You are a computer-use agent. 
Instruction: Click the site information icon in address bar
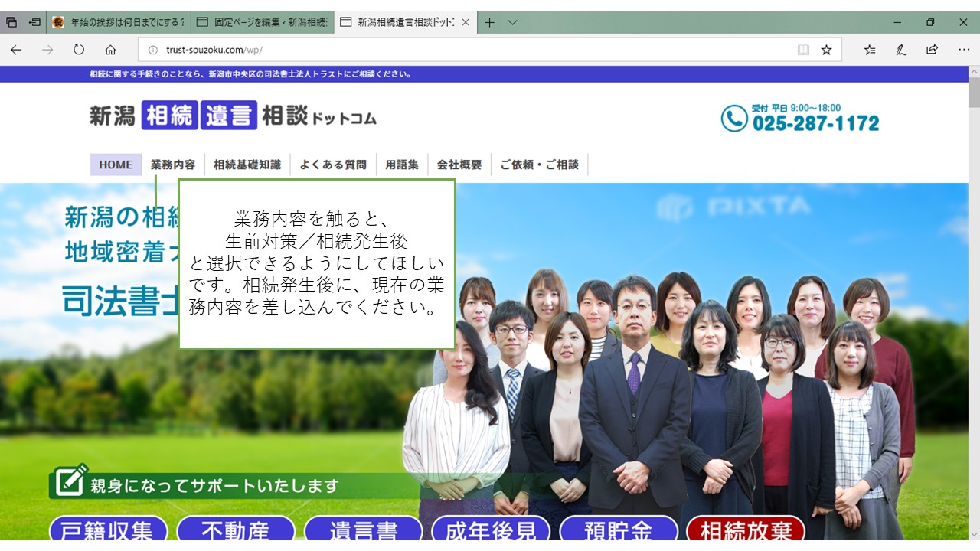152,50
